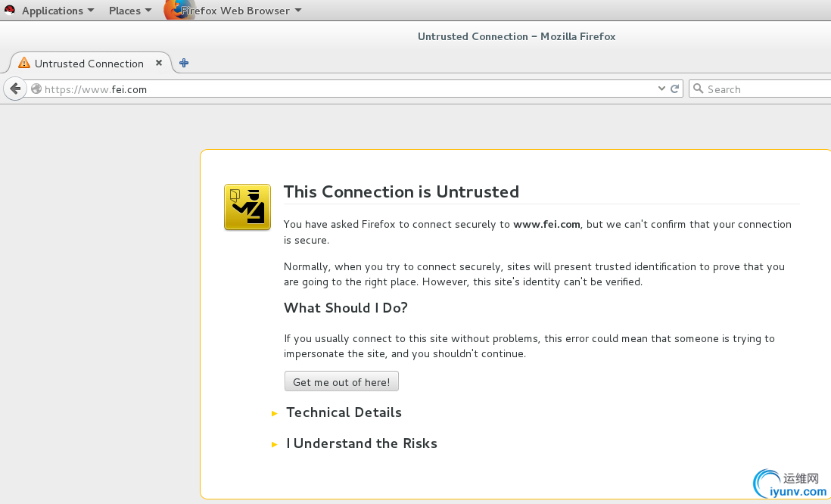Screen dimensions: 831x504
Task: Expand I Understand the Risks section
Action: click(354, 443)
